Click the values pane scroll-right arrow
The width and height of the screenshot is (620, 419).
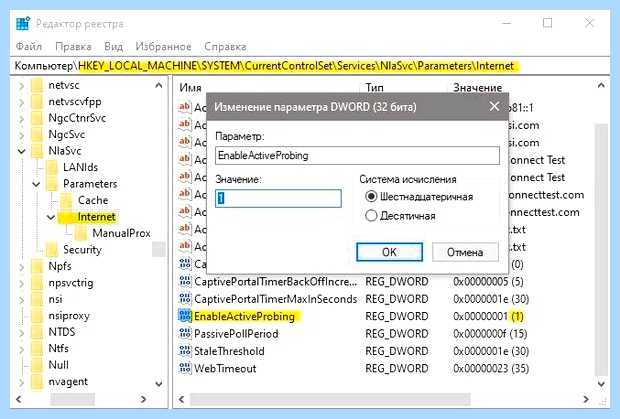click(586, 399)
